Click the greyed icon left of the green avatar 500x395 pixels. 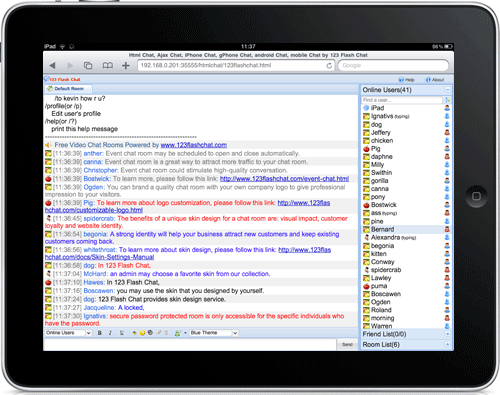[166, 333]
